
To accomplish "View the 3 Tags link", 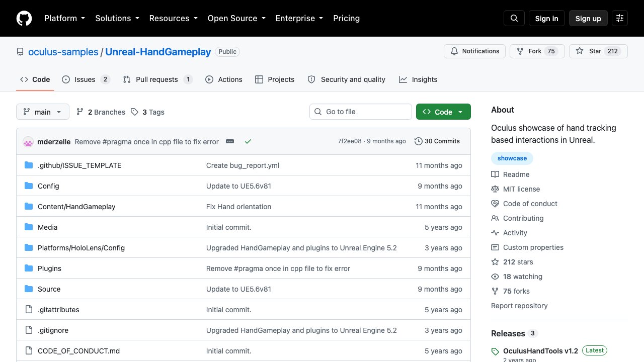I will [x=147, y=112].
